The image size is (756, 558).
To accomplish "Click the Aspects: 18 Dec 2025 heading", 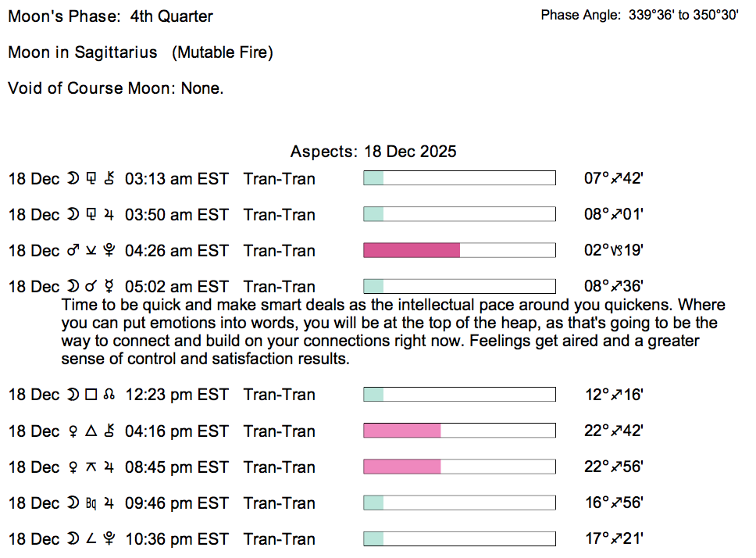I will pyautogui.click(x=373, y=152).
